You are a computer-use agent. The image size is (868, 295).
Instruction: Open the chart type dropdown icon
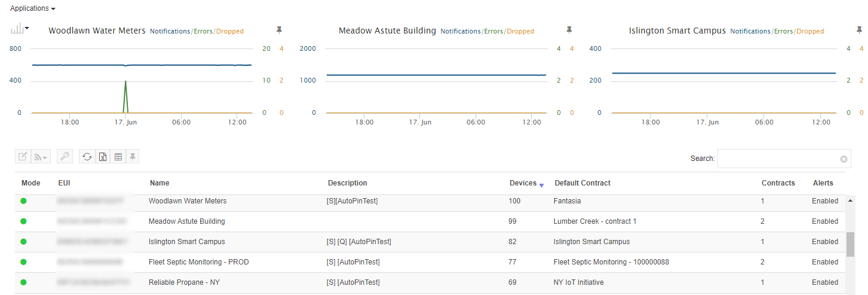tap(20, 28)
